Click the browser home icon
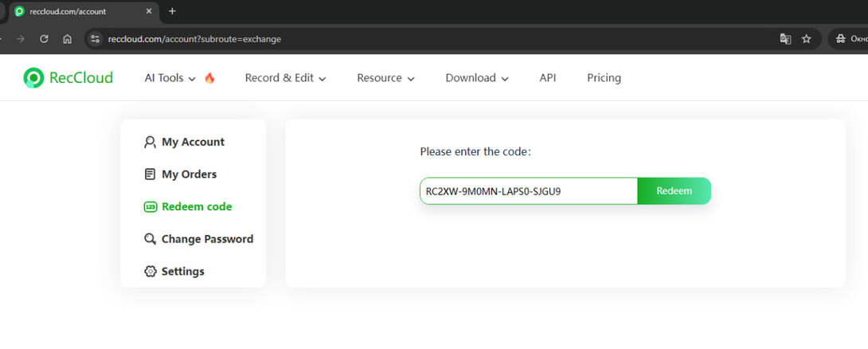Image resolution: width=868 pixels, height=349 pixels. click(x=67, y=38)
